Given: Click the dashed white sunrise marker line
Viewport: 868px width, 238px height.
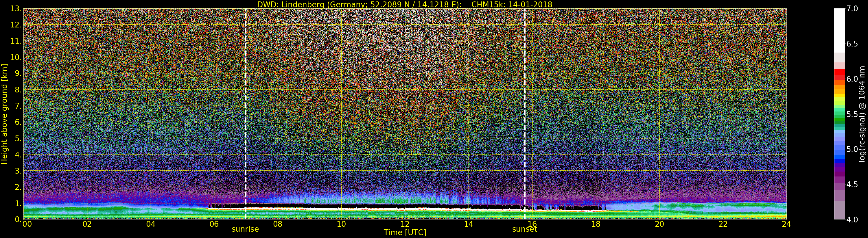Looking at the screenshot, I should point(246,114).
